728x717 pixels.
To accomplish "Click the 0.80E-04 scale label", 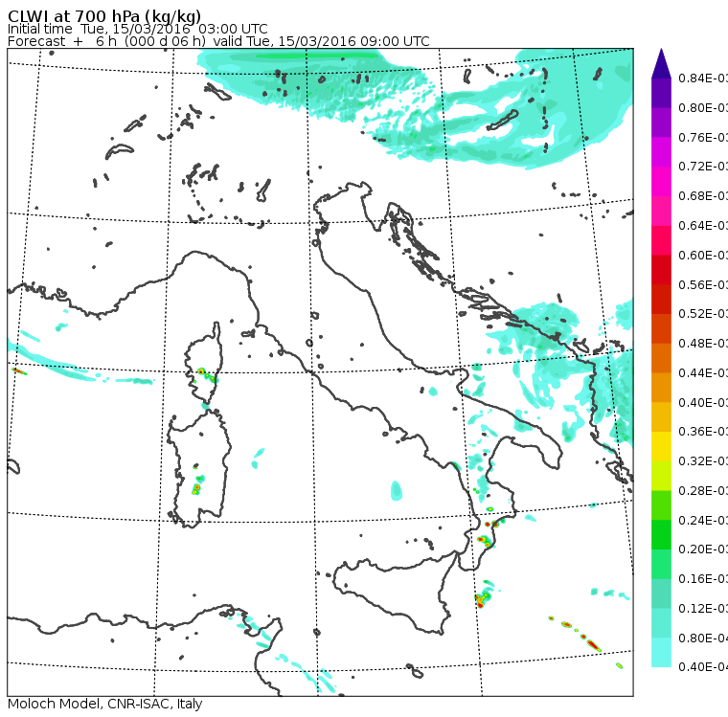I will point(703,639).
